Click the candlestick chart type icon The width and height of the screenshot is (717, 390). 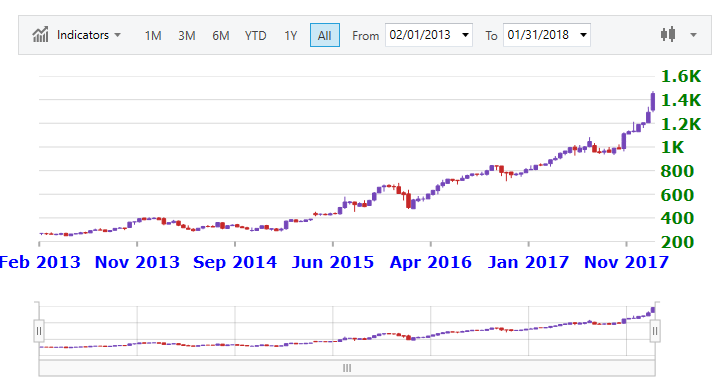click(x=668, y=34)
